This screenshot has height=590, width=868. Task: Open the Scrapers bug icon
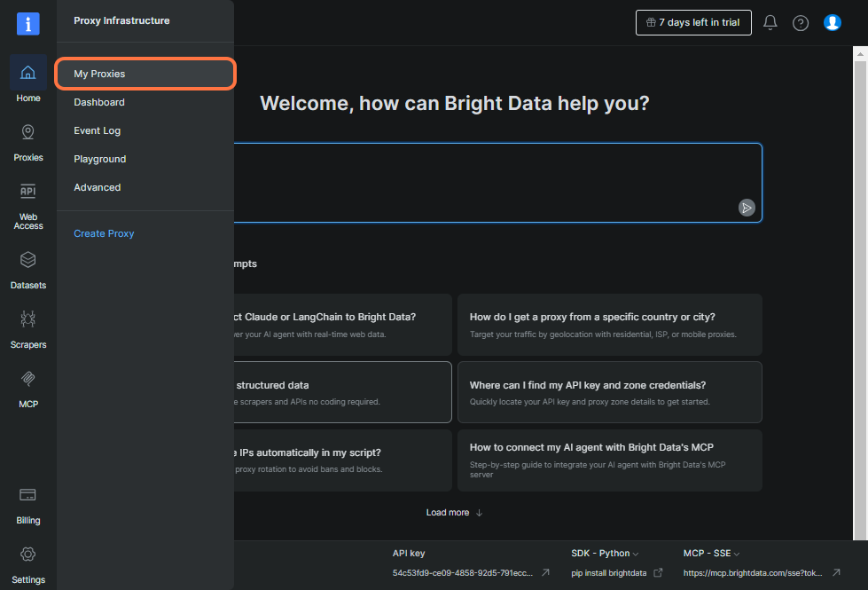click(x=27, y=319)
